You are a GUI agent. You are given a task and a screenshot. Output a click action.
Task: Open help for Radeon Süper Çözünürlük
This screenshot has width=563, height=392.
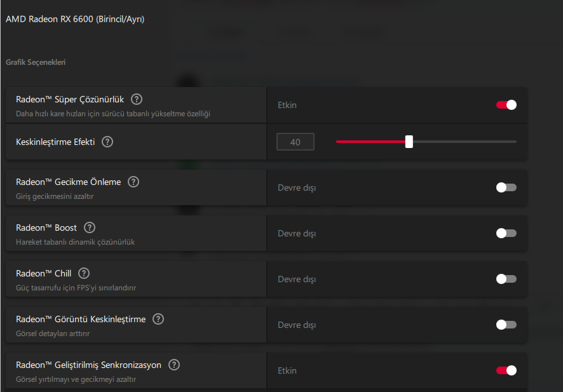point(137,99)
